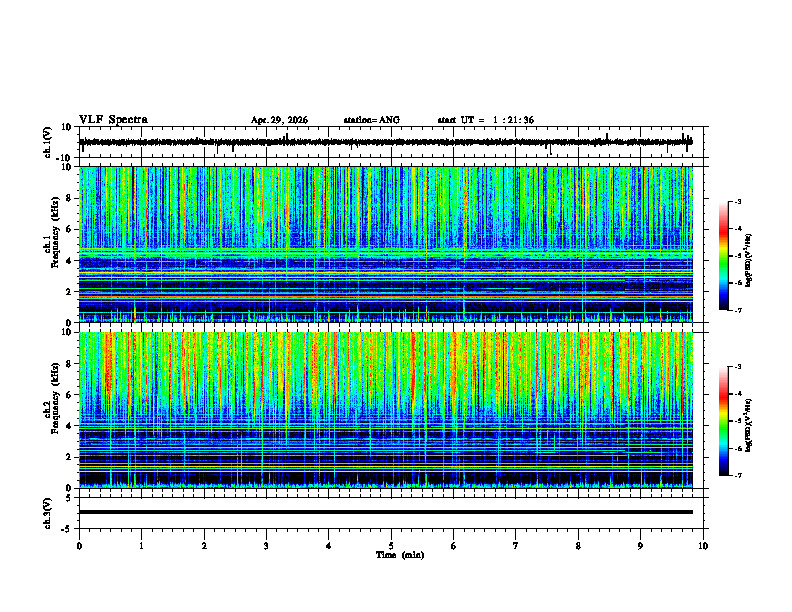Click the 0 minute tick on time axis

point(79,546)
